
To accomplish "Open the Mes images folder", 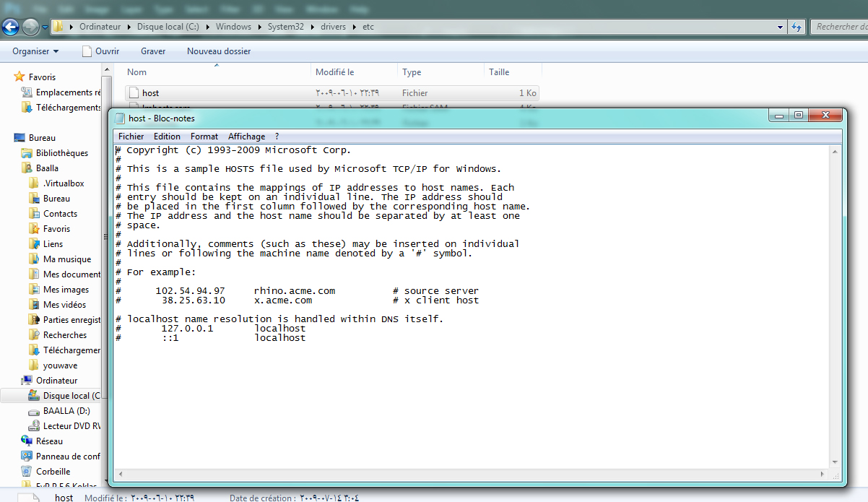I will coord(59,290).
